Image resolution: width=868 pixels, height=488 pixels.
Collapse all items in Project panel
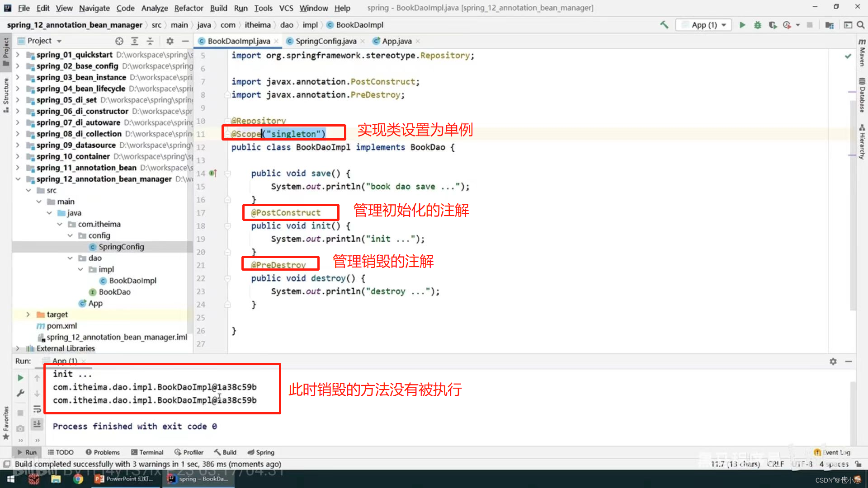click(x=150, y=41)
